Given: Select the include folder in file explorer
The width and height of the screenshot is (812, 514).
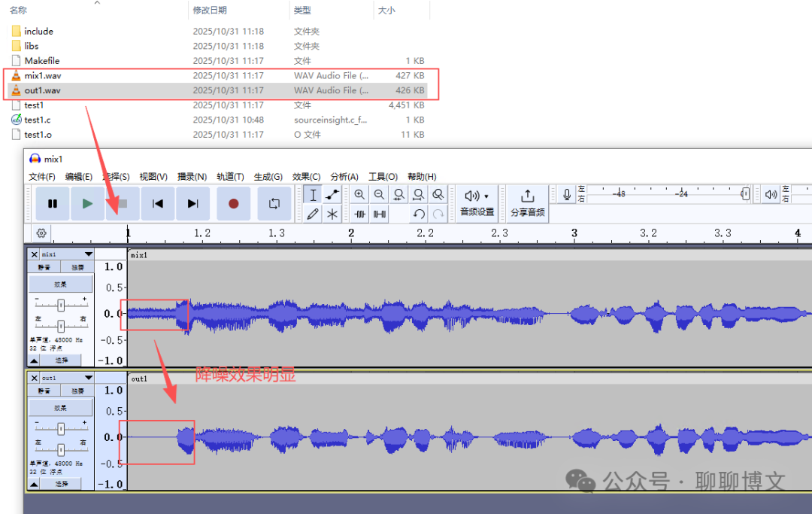Looking at the screenshot, I should [x=39, y=31].
